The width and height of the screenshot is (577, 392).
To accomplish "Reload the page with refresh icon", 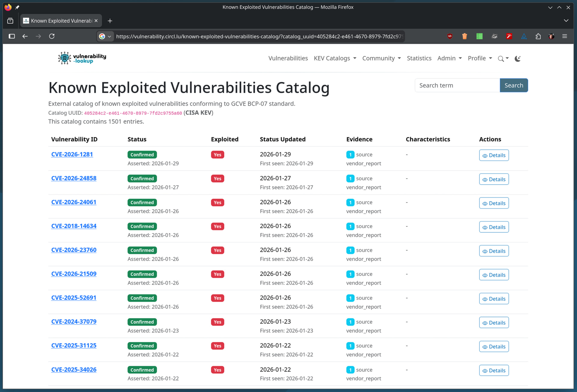I will click(52, 36).
